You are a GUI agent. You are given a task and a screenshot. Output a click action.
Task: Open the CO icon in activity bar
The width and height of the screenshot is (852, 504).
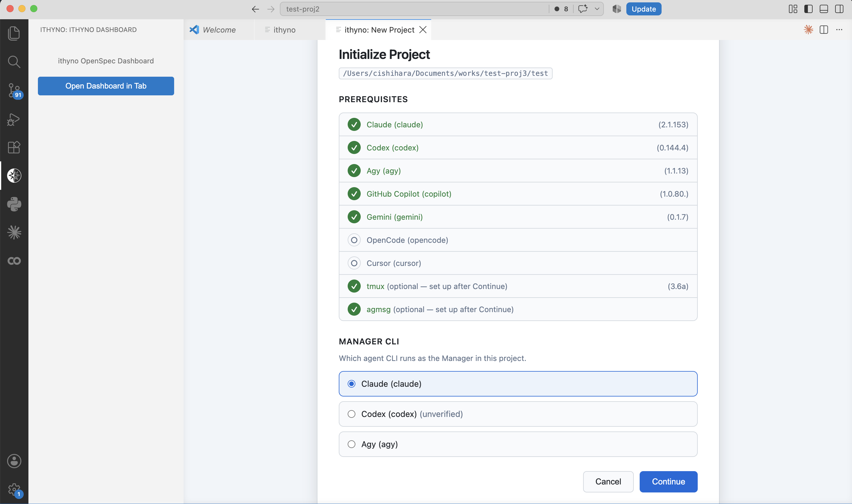coord(14,261)
